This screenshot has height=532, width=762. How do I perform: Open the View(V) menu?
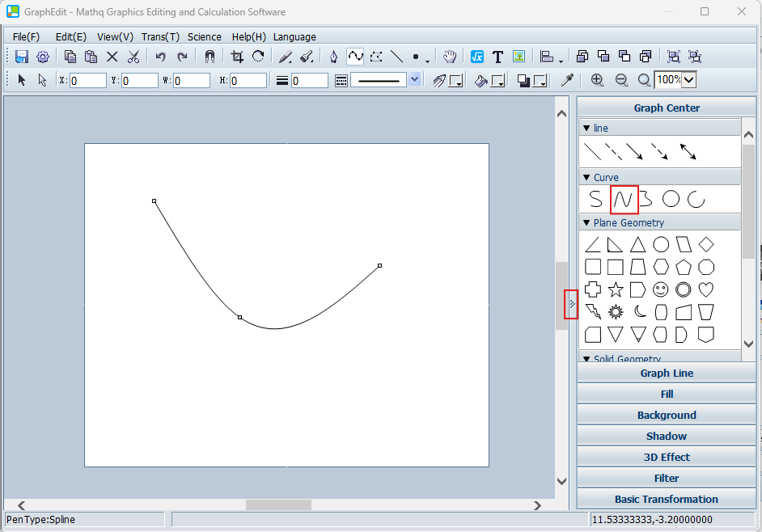click(115, 37)
